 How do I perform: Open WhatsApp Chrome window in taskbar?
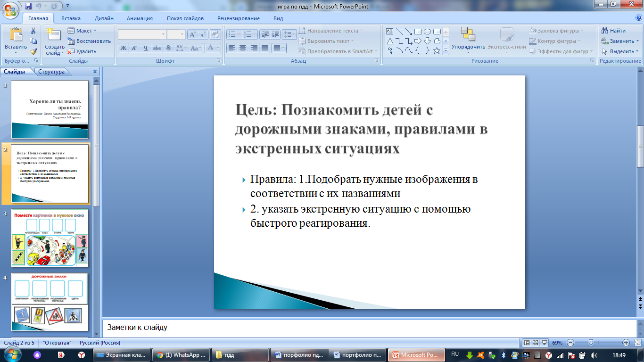click(182, 355)
